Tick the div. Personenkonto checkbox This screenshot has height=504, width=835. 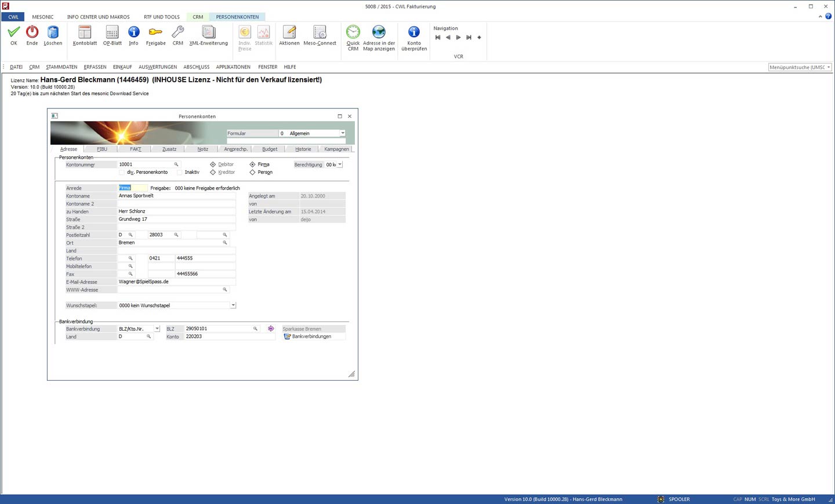click(121, 172)
